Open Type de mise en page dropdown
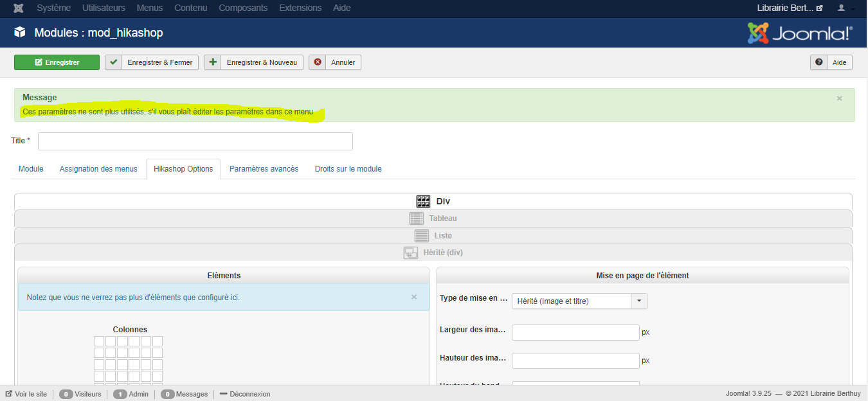This screenshot has width=868, height=401. [x=579, y=301]
